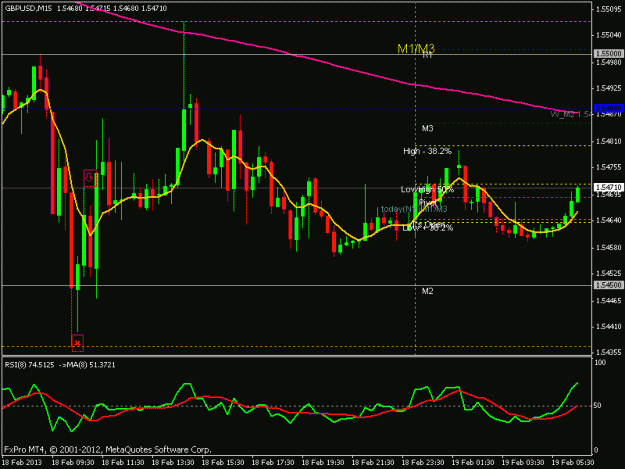
Task: Click the 'High - 38.2%' label
Action: coord(427,151)
